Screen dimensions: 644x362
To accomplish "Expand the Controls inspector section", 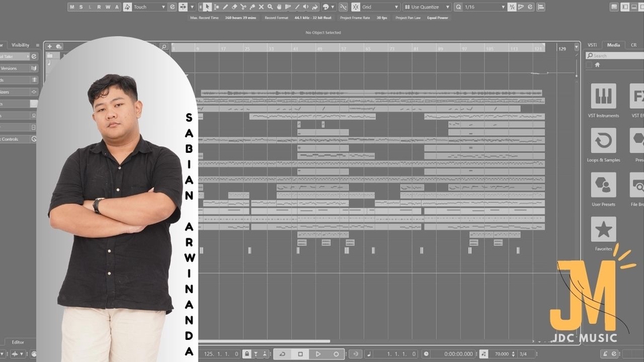I will pyautogui.click(x=18, y=139).
